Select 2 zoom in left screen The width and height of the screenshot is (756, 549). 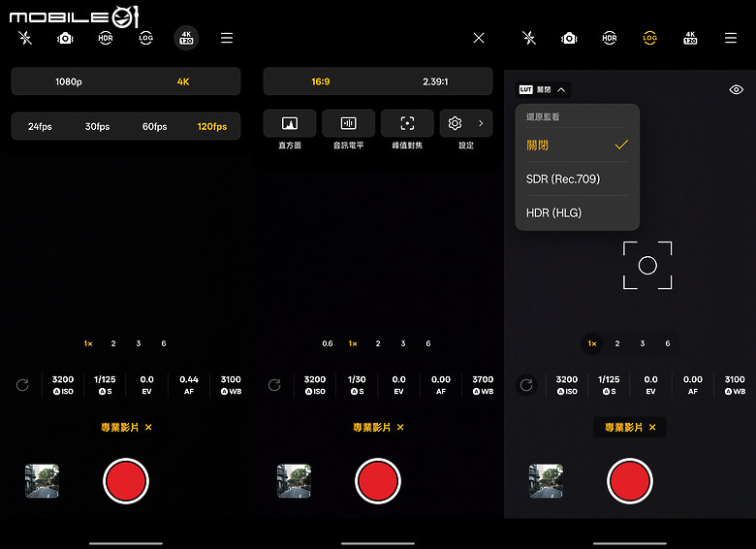pos(113,343)
